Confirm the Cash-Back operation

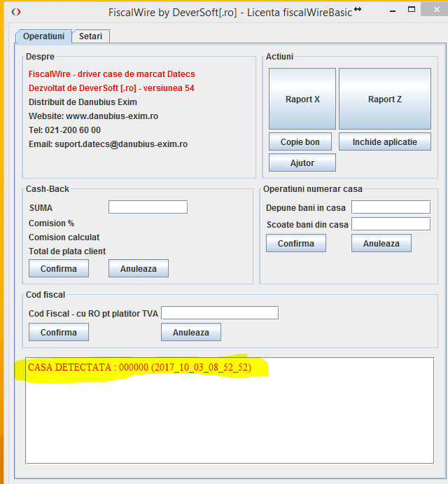click(58, 268)
